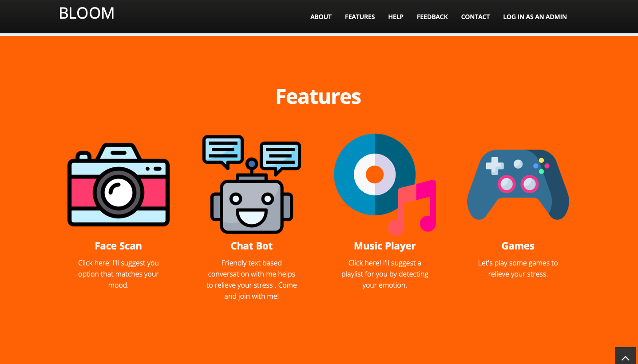Click text 'Let's play some games to relieve'
Screen dimensions: 638x364
[518, 269]
